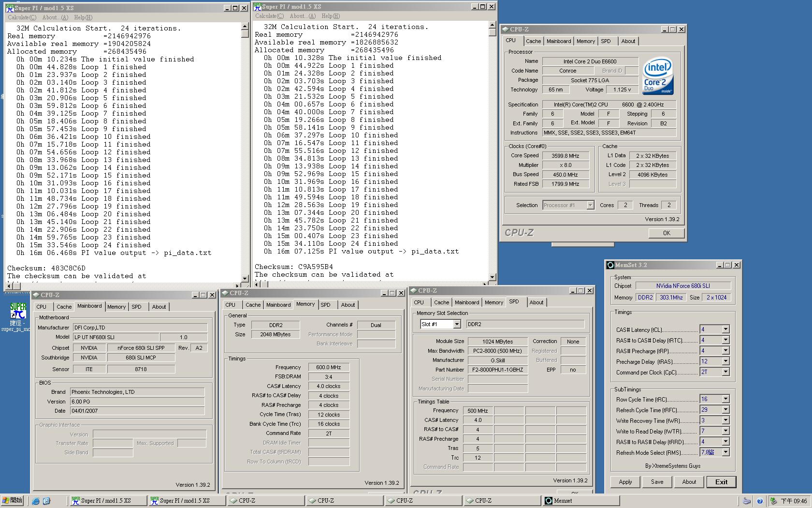The image size is (812, 508).
Task: Open Write Recovery Time (tWR) dropdown
Action: click(725, 420)
